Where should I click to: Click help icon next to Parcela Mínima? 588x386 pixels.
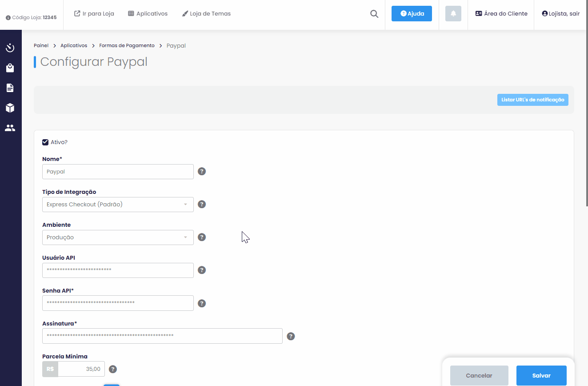coord(113,369)
